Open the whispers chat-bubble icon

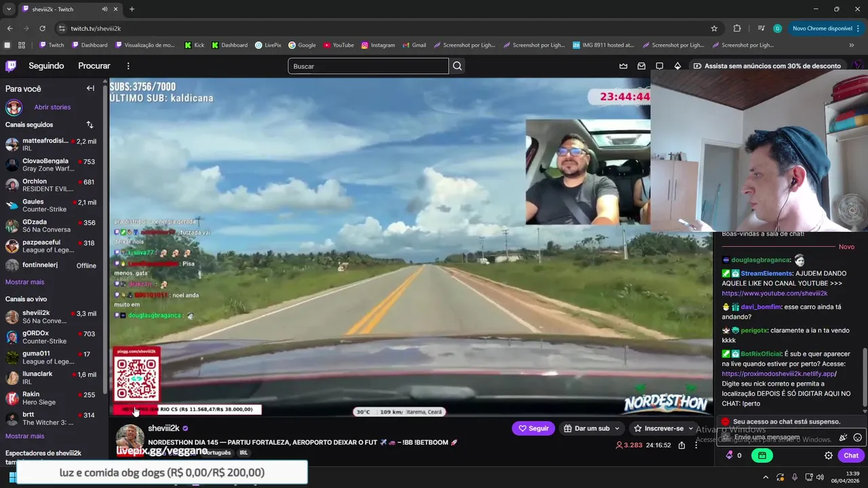click(659, 66)
